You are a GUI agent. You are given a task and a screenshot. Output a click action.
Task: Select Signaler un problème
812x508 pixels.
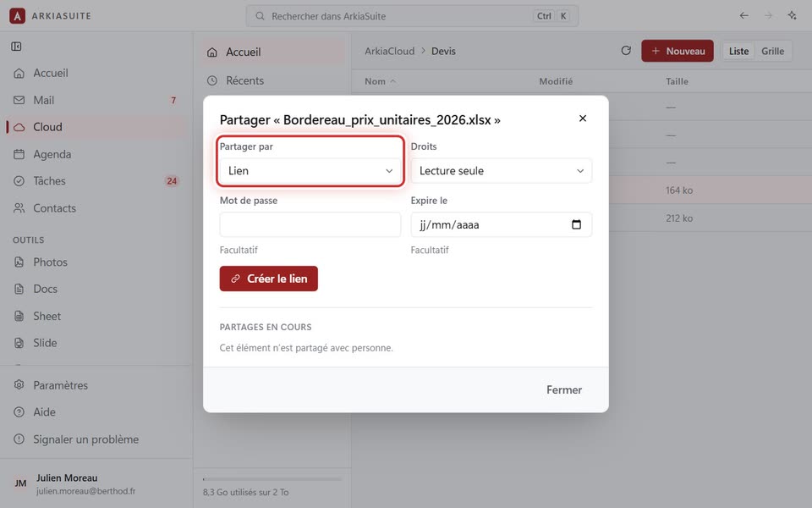pos(96,439)
